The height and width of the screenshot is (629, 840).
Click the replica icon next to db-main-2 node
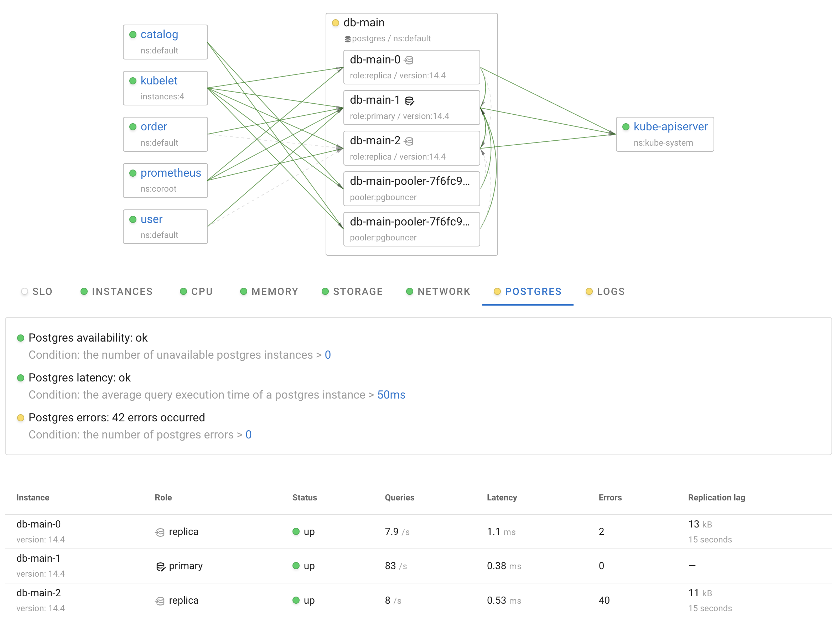[409, 141]
